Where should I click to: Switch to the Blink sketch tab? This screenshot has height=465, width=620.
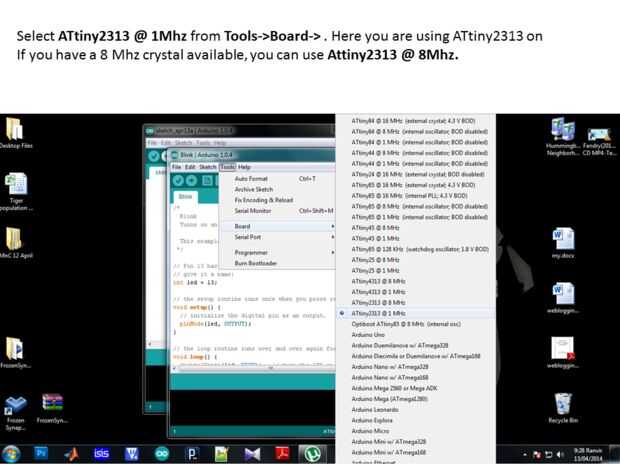(185, 197)
